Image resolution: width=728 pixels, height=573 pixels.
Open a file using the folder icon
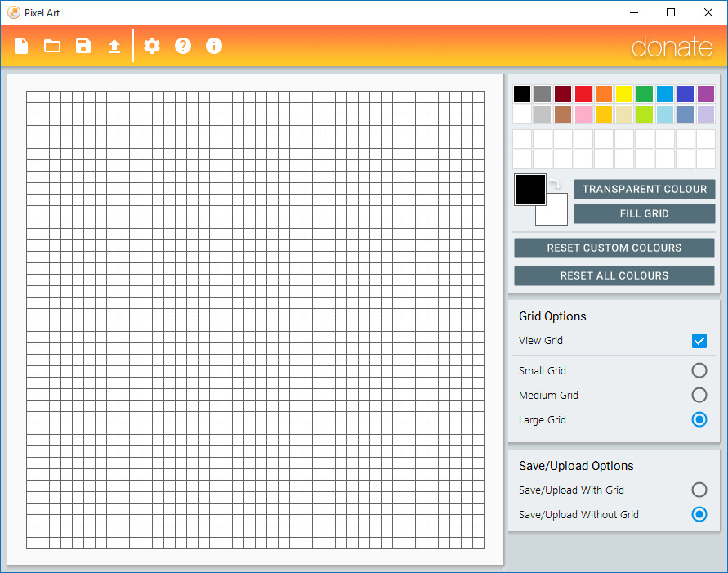tap(52, 46)
